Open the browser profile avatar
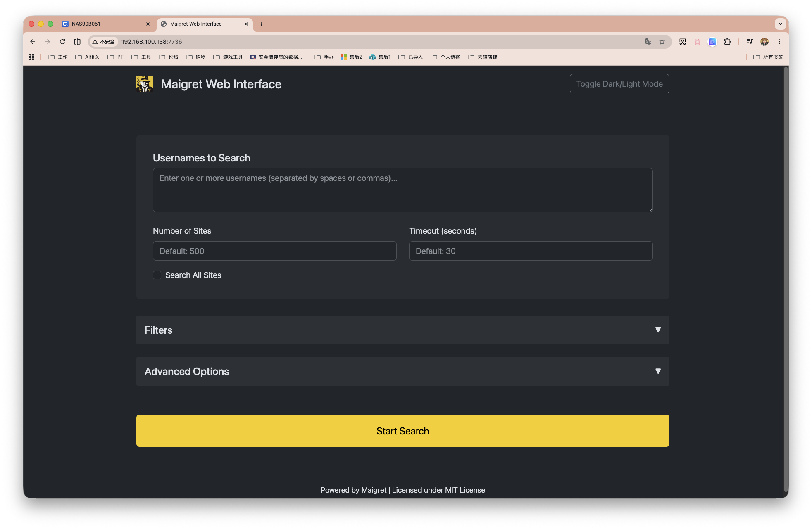Image resolution: width=812 pixels, height=529 pixels. 764,42
